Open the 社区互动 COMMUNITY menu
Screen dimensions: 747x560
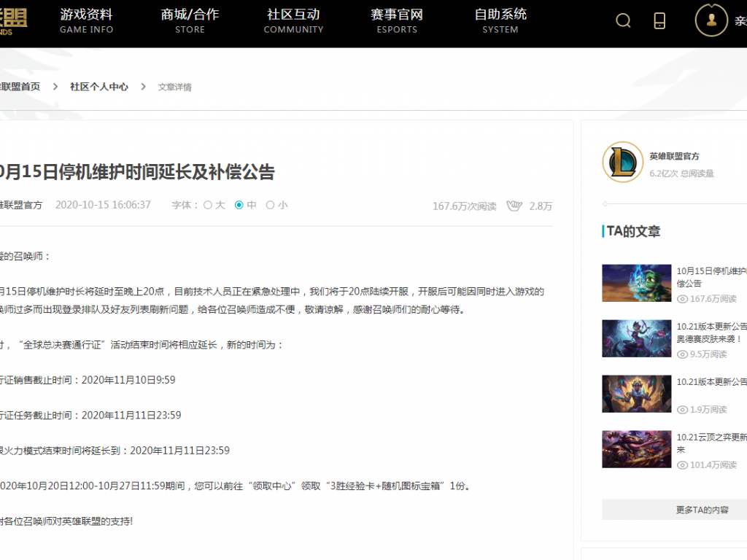tap(293, 21)
